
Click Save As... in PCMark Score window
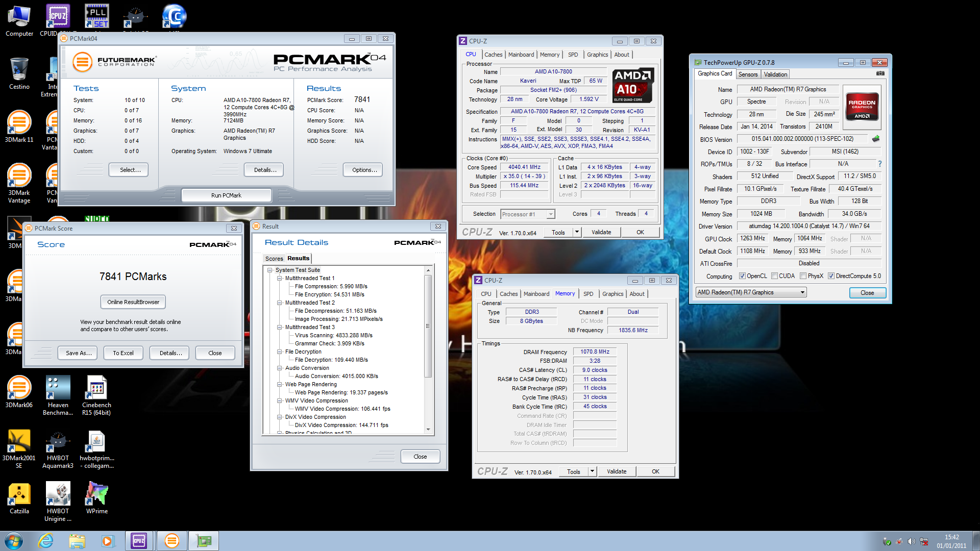[x=78, y=353]
